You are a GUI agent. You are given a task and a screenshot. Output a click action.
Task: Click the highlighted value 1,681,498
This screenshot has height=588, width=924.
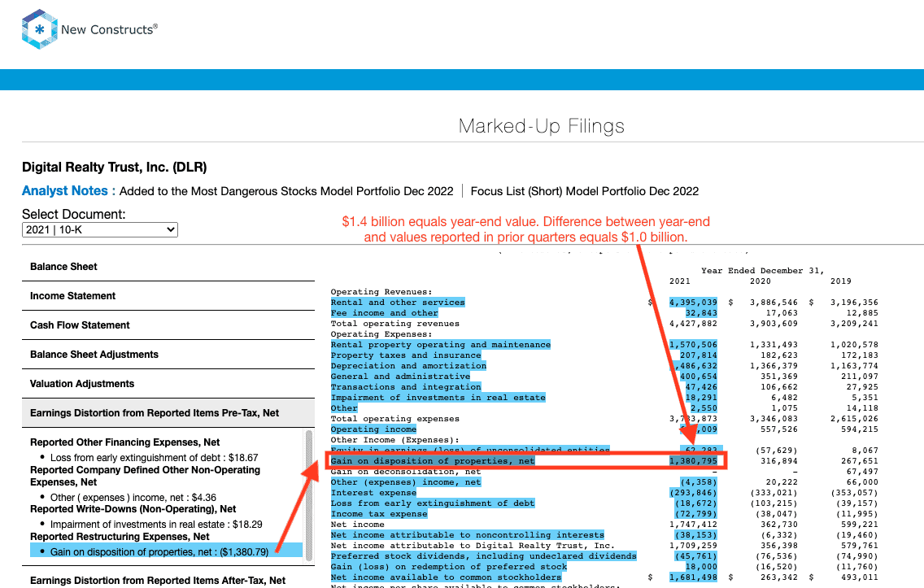pos(693,577)
